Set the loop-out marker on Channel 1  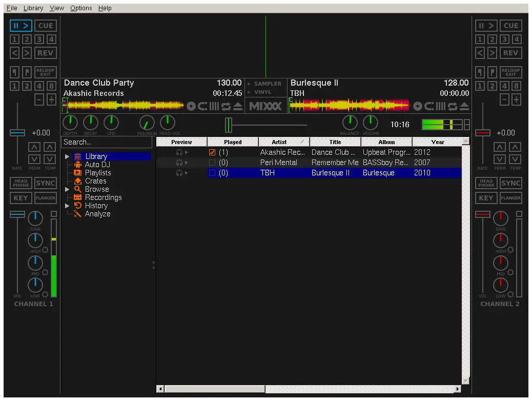point(27,72)
